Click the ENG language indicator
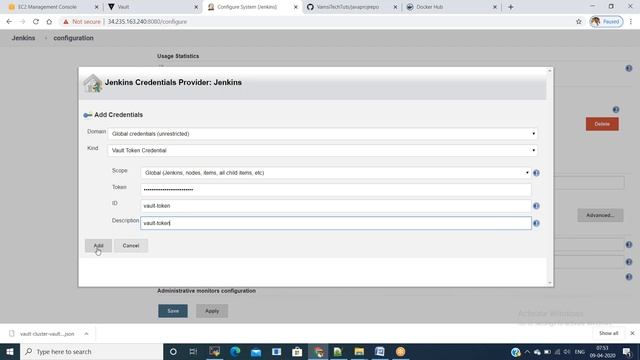The width and height of the screenshot is (640, 360). point(580,351)
